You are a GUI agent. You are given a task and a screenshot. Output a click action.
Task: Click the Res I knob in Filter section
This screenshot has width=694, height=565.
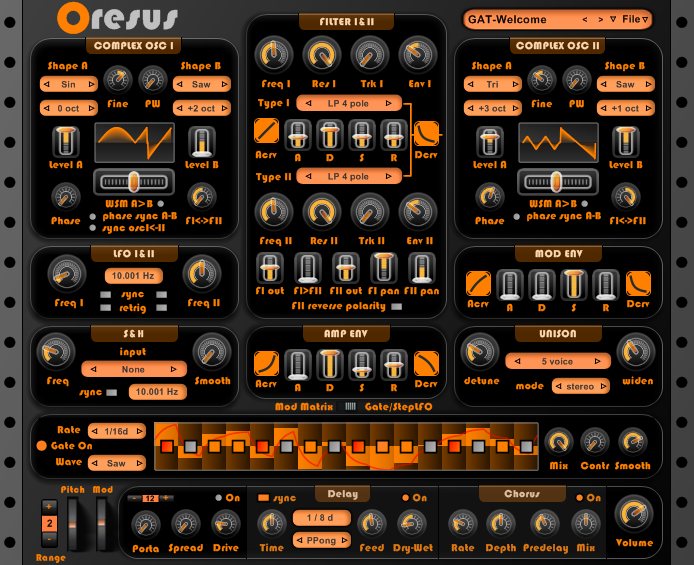click(x=321, y=55)
